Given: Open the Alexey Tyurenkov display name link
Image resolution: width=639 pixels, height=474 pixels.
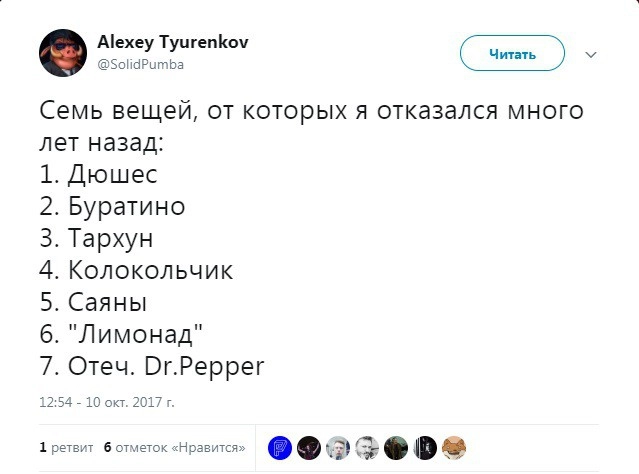Looking at the screenshot, I should click(x=173, y=43).
